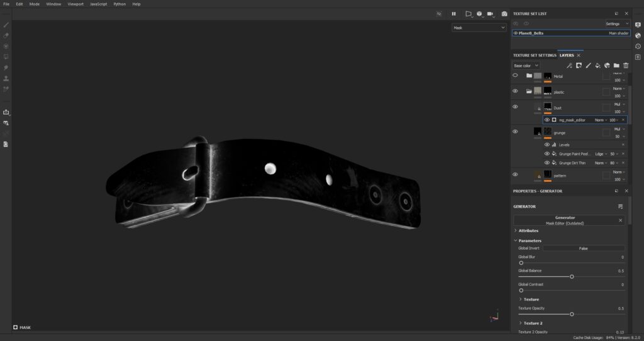644x341 pixels.
Task: Select the Projection tool in left toolbar
Action: pyautogui.click(x=6, y=47)
